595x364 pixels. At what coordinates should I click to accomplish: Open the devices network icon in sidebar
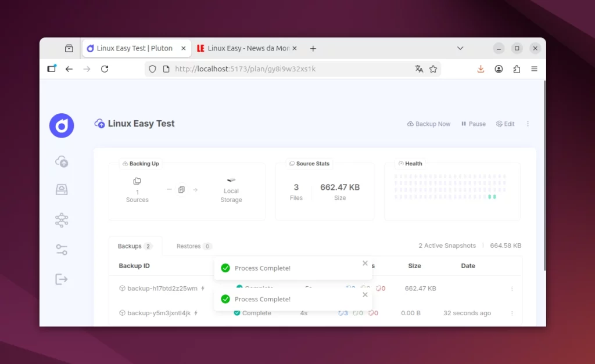tap(62, 220)
